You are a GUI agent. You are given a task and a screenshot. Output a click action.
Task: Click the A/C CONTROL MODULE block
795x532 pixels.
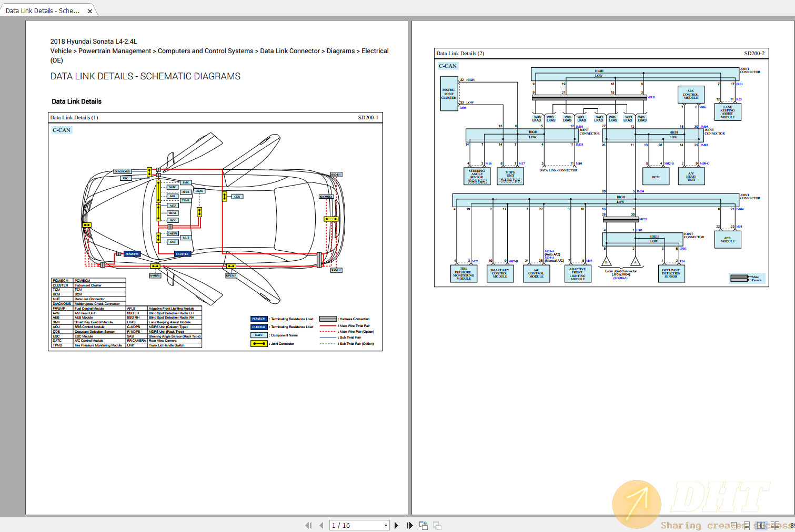[536, 273]
